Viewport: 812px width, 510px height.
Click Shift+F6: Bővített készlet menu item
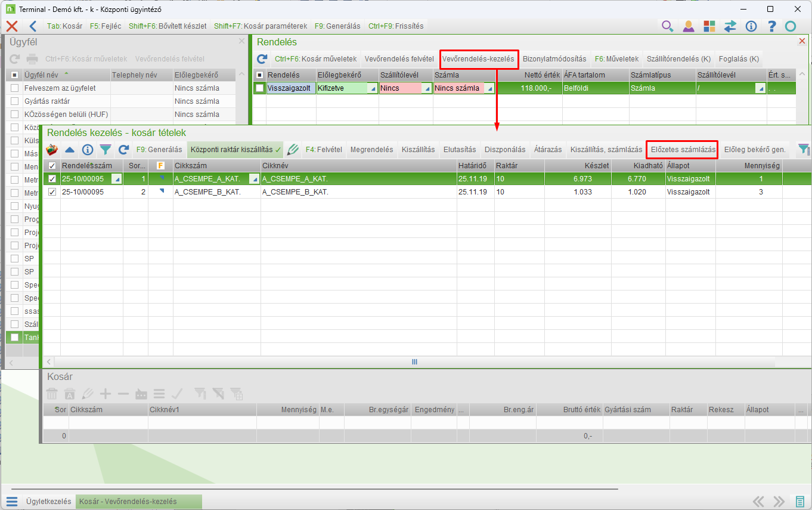[168, 26]
